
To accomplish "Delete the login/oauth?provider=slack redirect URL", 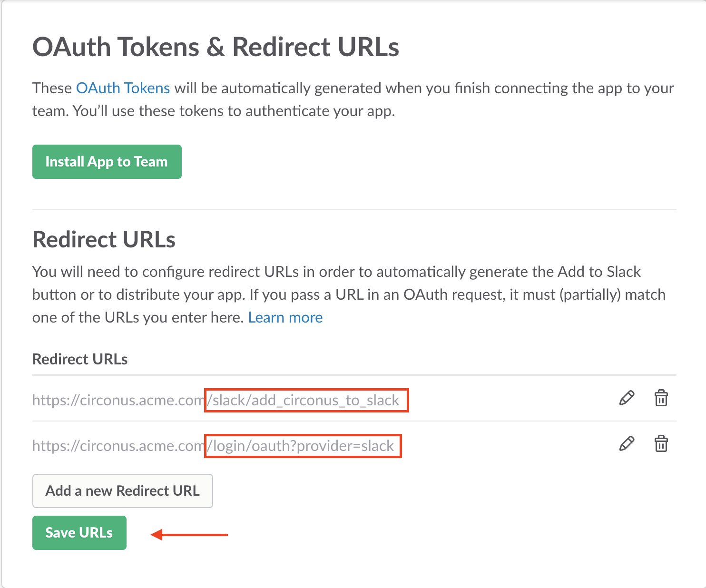I will coord(661,443).
